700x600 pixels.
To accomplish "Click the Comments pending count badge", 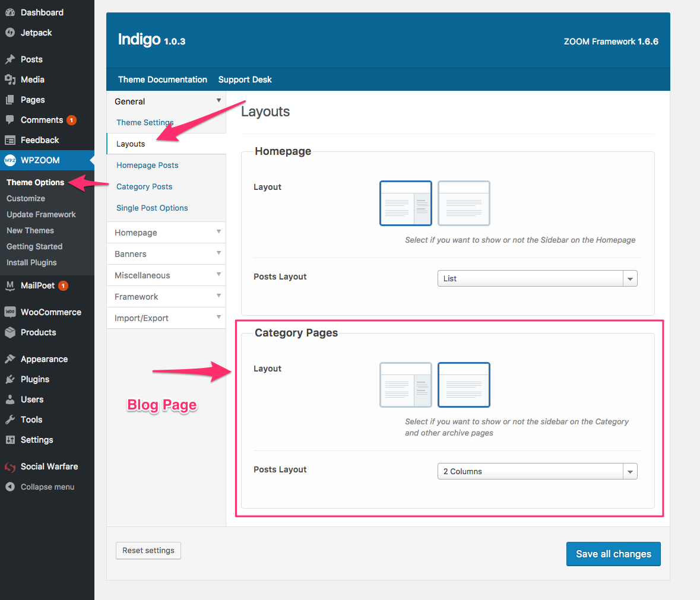I will click(71, 120).
